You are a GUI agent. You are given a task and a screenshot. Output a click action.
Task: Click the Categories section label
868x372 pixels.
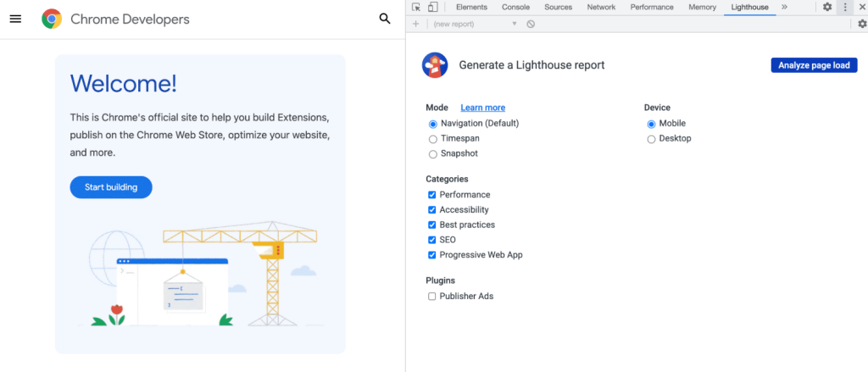(447, 179)
